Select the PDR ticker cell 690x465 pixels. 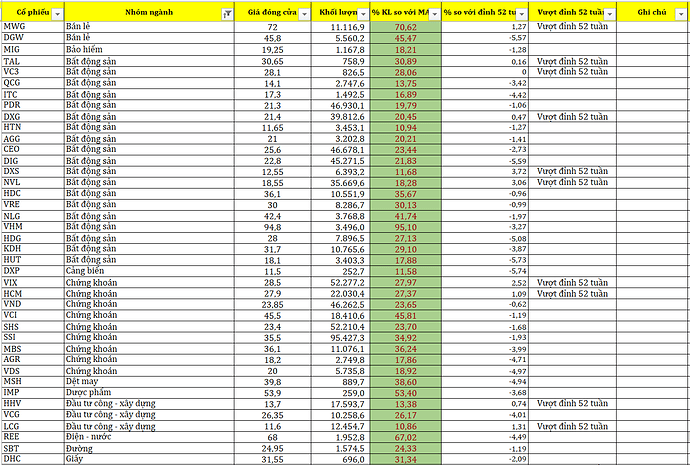click(33, 105)
